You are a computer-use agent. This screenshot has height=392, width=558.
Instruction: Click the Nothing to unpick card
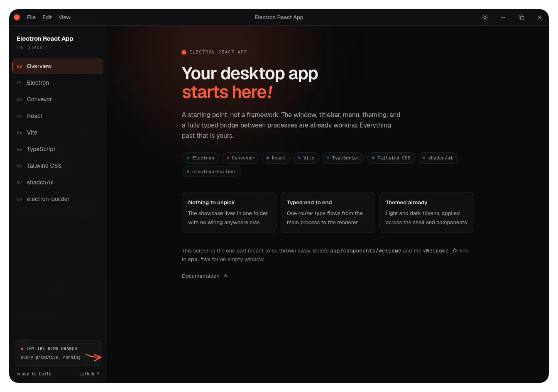[x=229, y=212]
